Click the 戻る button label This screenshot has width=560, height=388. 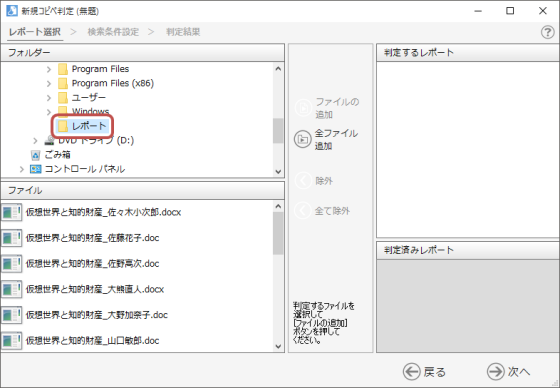click(435, 372)
